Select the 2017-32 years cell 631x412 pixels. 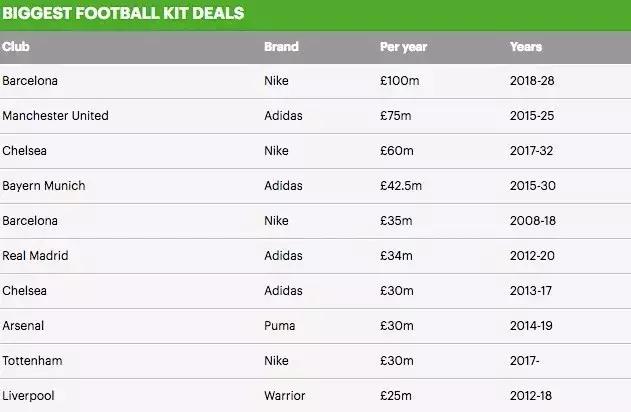529,151
